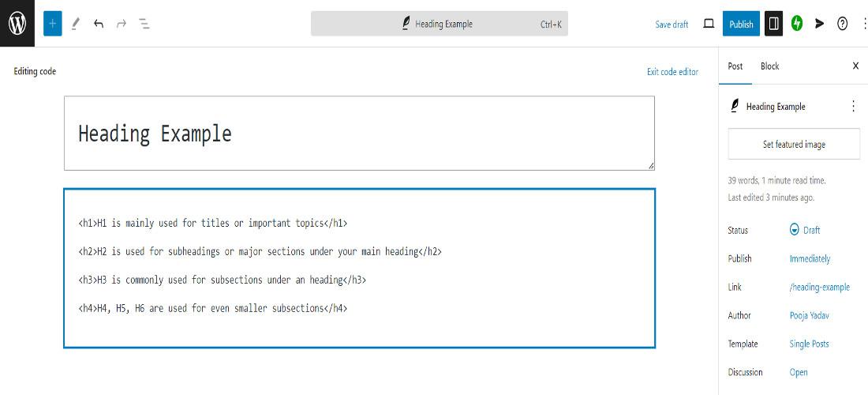This screenshot has height=395, width=868.
Task: Close the settings sidebar with X
Action: [855, 66]
